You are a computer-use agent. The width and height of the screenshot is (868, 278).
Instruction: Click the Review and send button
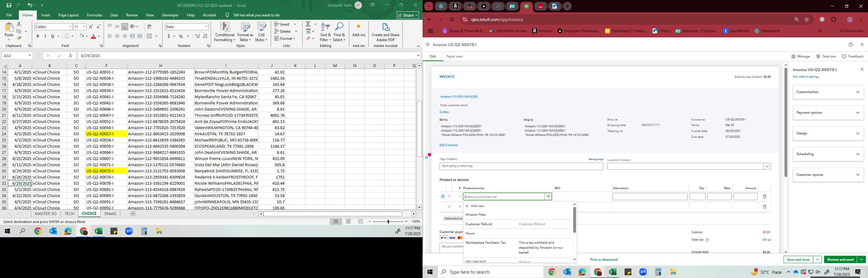pos(840,259)
